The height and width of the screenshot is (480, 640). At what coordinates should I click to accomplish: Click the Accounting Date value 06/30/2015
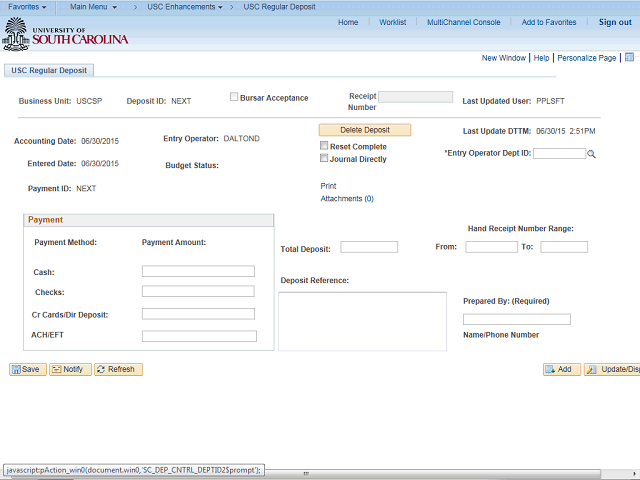[100, 141]
